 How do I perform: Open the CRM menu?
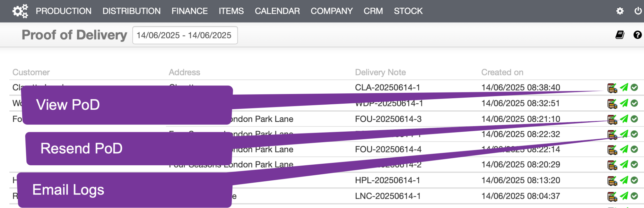pos(373,11)
